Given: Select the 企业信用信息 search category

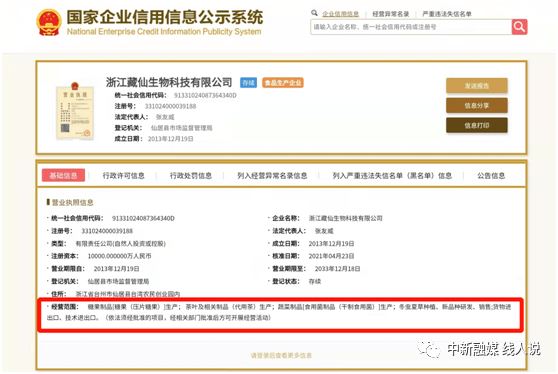Looking at the screenshot, I should (340, 14).
